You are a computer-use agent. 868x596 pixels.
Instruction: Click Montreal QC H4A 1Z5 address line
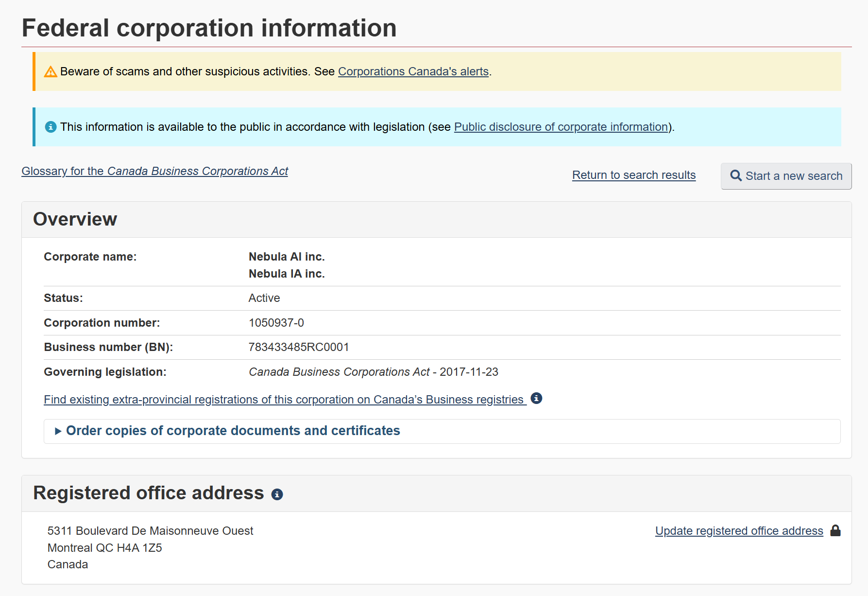[x=104, y=548]
